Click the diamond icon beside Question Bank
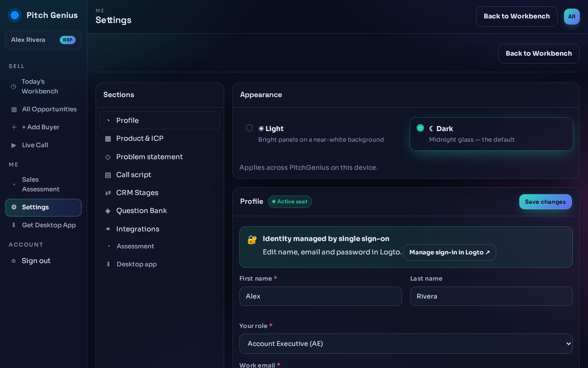The width and height of the screenshot is (588, 368). pyautogui.click(x=108, y=211)
